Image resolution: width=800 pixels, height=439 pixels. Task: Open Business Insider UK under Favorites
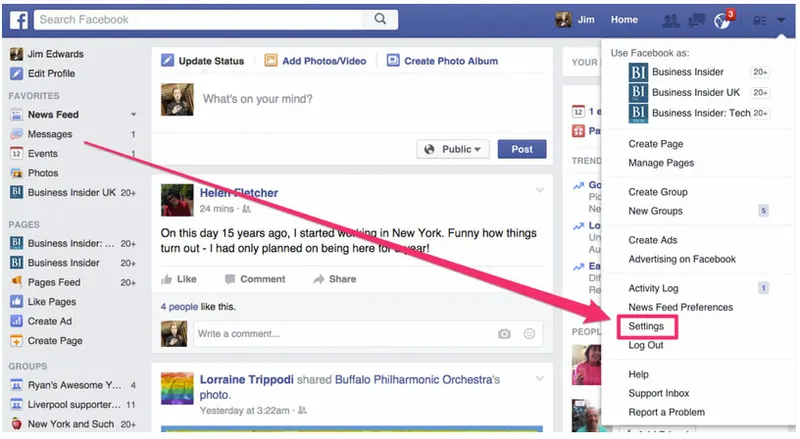point(73,192)
